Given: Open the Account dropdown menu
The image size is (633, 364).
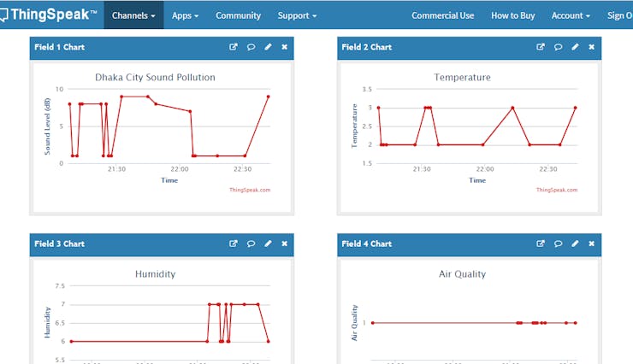Looking at the screenshot, I should click(571, 15).
